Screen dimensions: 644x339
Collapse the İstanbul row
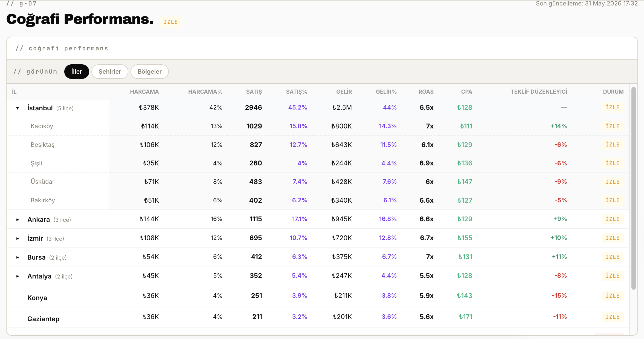[18, 108]
